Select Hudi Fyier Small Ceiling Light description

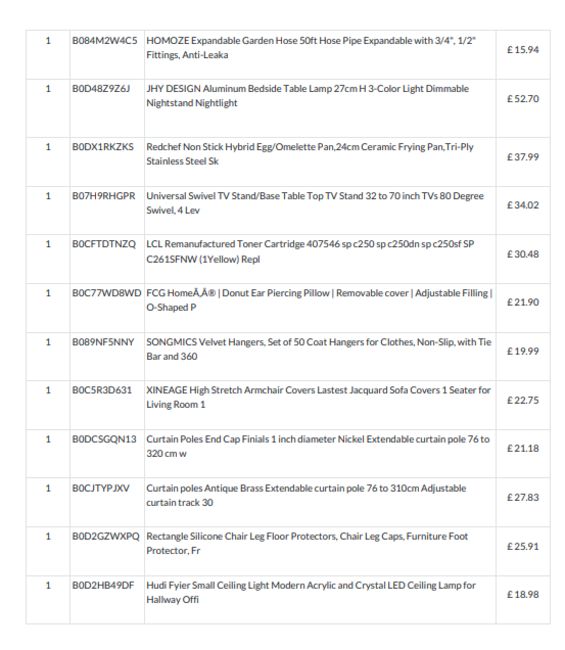311,592
